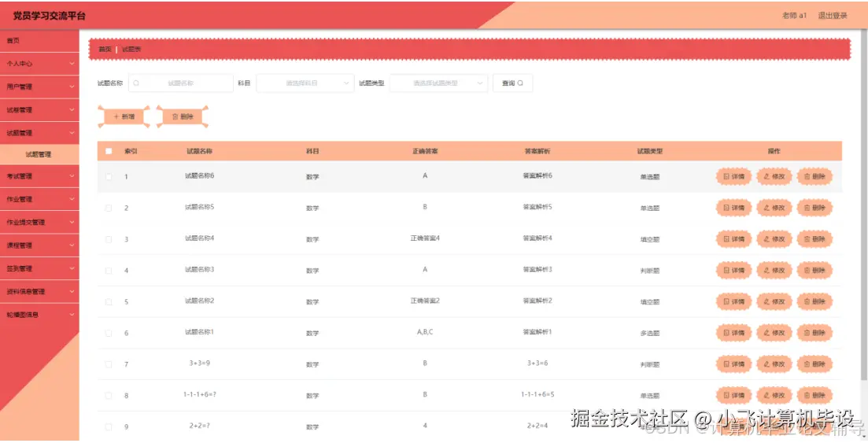Screen dimensions: 868x443
Task: Open the 资料信息管理 sidebar item
Action: pyautogui.click(x=39, y=292)
